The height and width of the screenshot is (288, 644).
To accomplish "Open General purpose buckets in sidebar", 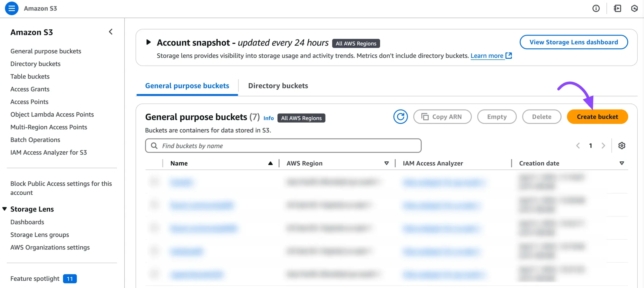I will pyautogui.click(x=46, y=51).
